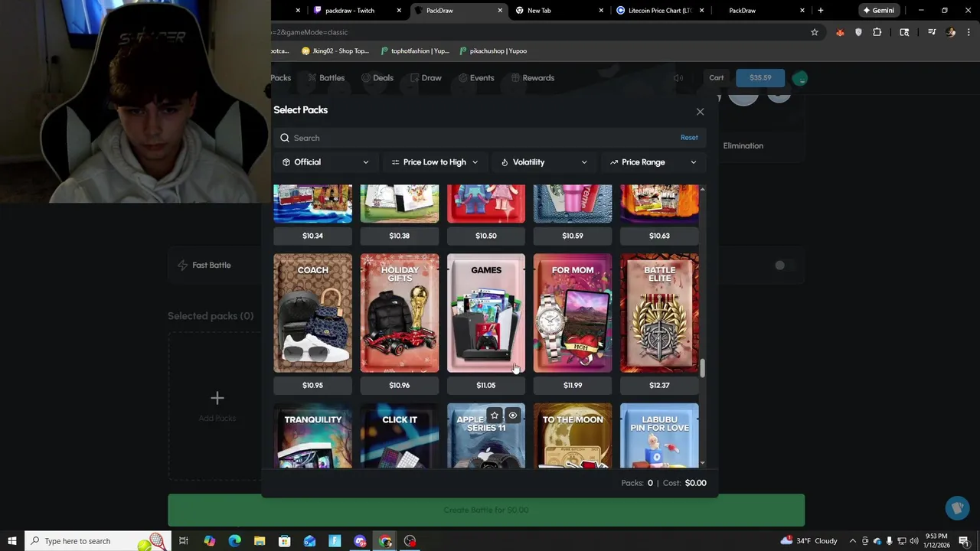Viewport: 980px width, 551px height.
Task: Open the Official filter dropdown
Action: click(325, 162)
